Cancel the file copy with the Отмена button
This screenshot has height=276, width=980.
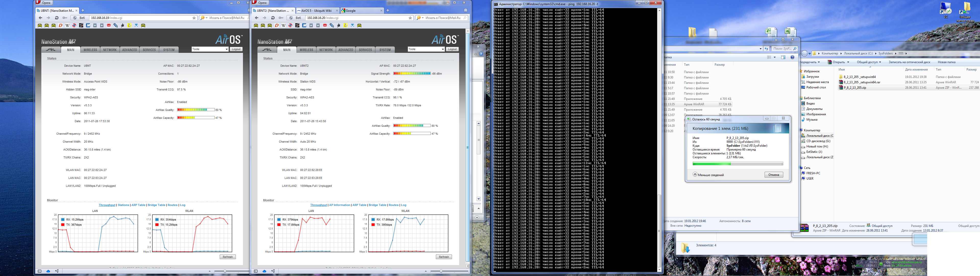[x=774, y=175]
